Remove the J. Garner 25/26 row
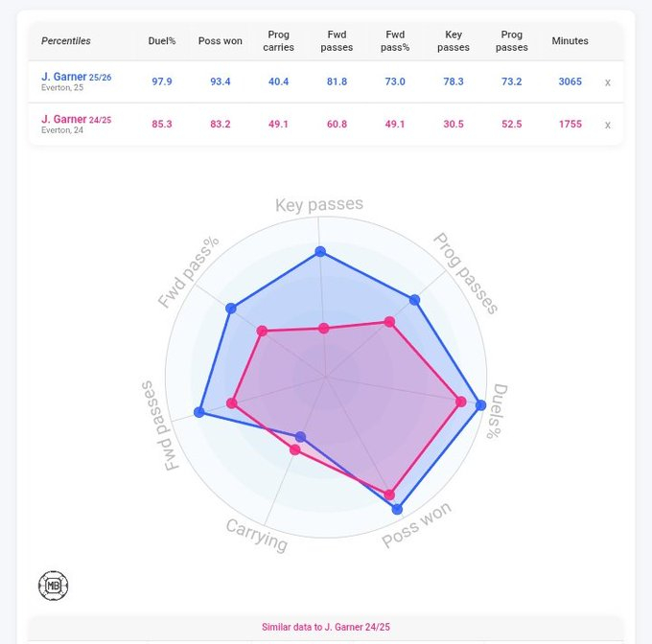The height and width of the screenshot is (644, 652). point(607,82)
